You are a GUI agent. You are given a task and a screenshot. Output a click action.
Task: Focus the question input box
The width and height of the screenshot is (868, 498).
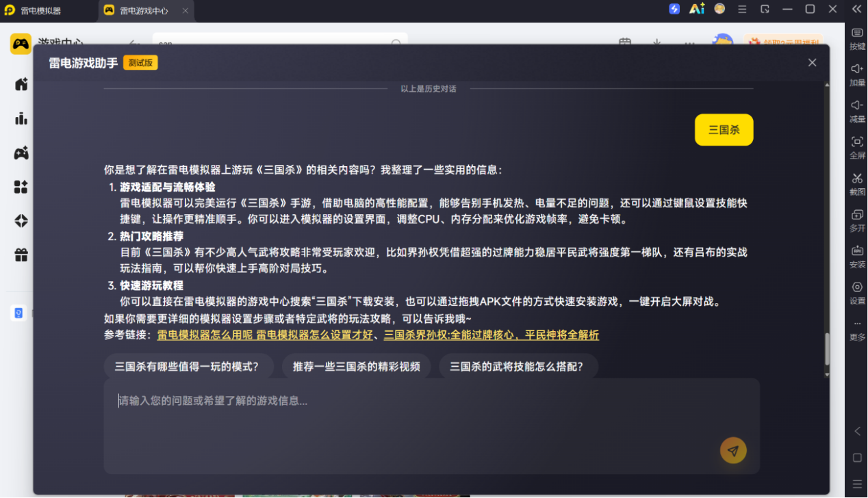(x=431, y=425)
